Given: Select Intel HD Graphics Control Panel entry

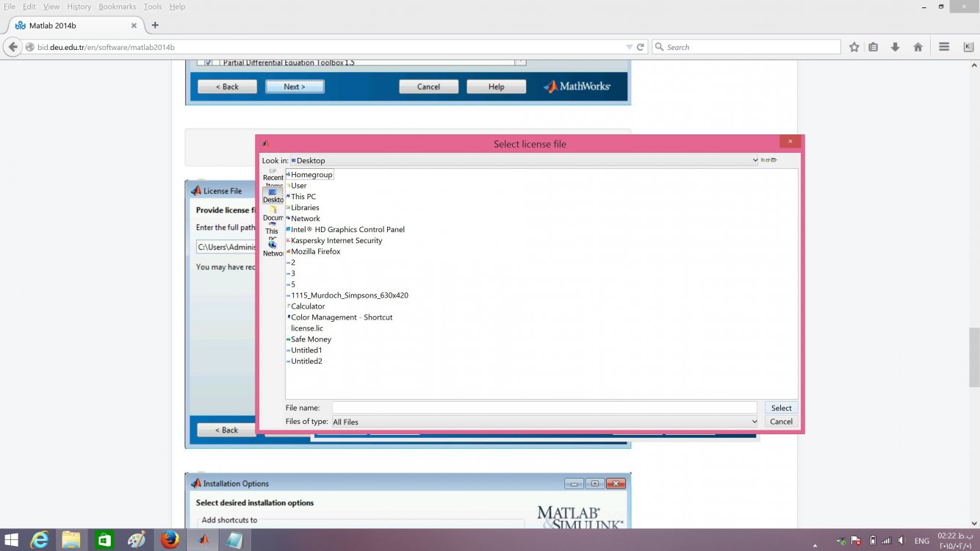Looking at the screenshot, I should [x=346, y=230].
